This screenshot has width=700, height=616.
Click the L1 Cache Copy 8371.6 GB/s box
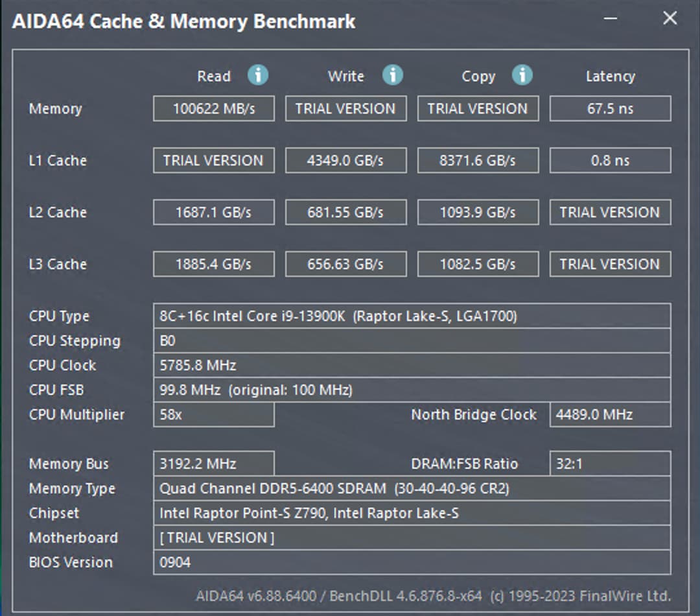[478, 160]
